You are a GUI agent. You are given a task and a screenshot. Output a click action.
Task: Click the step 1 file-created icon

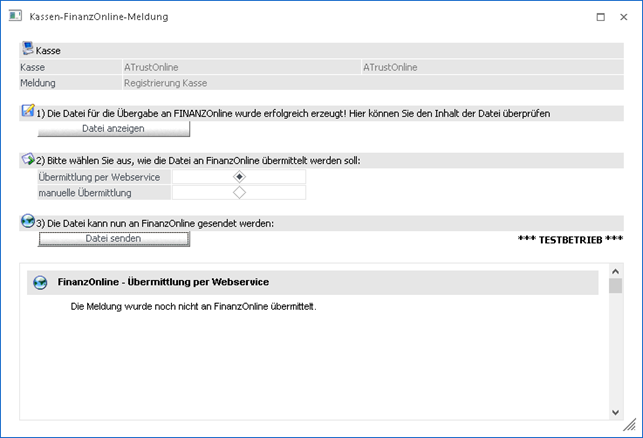[27, 112]
